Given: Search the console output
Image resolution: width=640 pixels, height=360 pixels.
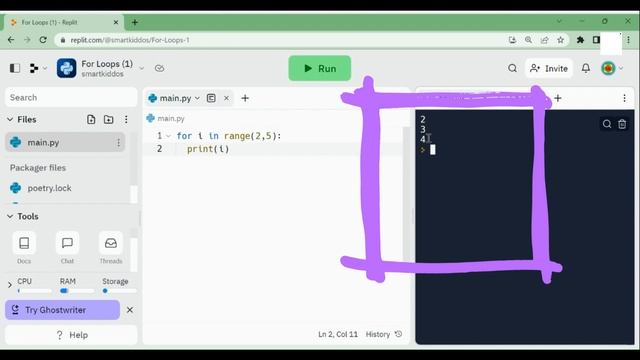Looking at the screenshot, I should [607, 124].
